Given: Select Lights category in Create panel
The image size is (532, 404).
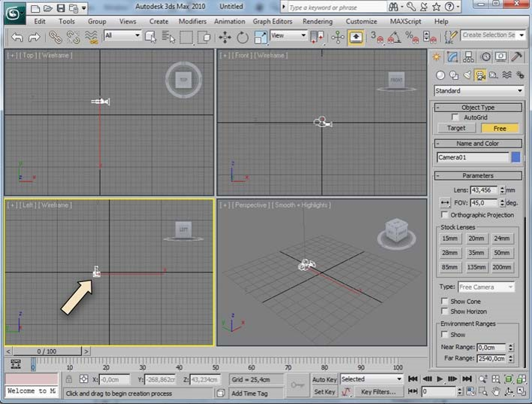Looking at the screenshot, I should [467, 75].
